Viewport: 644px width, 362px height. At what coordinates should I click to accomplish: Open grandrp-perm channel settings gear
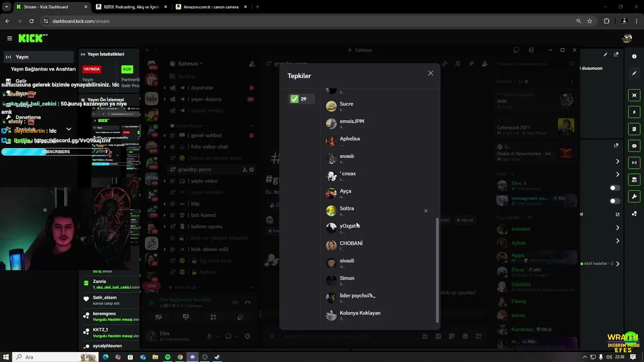click(x=252, y=169)
